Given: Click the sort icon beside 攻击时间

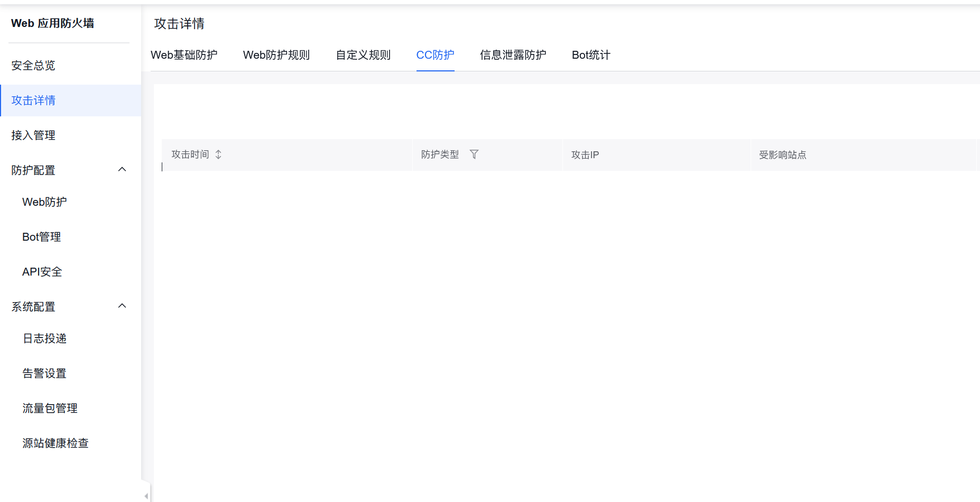Looking at the screenshot, I should (x=218, y=154).
